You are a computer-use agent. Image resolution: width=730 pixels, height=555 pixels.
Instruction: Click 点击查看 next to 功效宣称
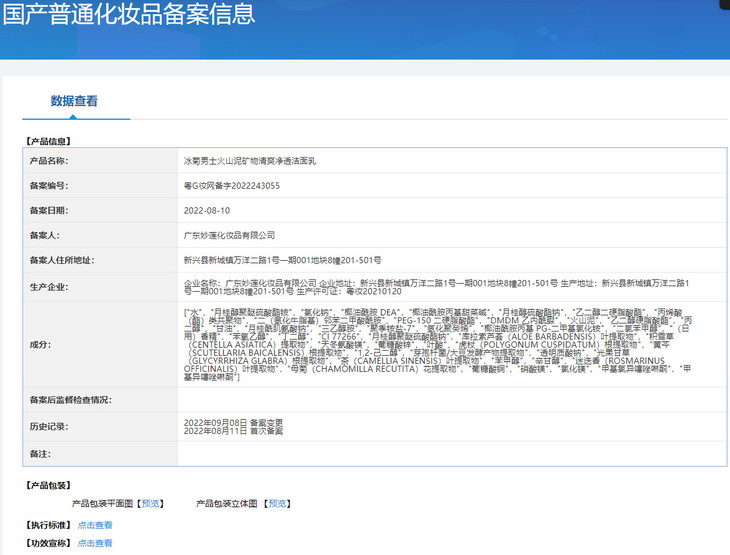(x=95, y=544)
